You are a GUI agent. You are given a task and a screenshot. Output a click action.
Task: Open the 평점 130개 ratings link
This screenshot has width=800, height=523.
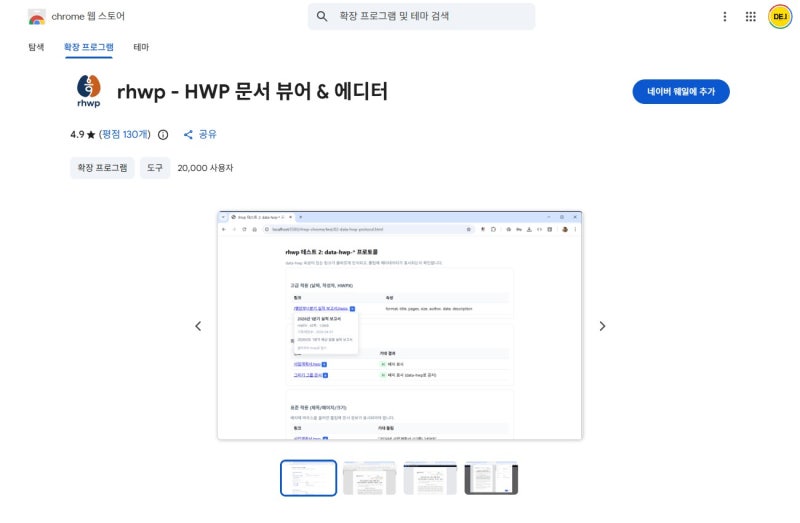(x=124, y=134)
